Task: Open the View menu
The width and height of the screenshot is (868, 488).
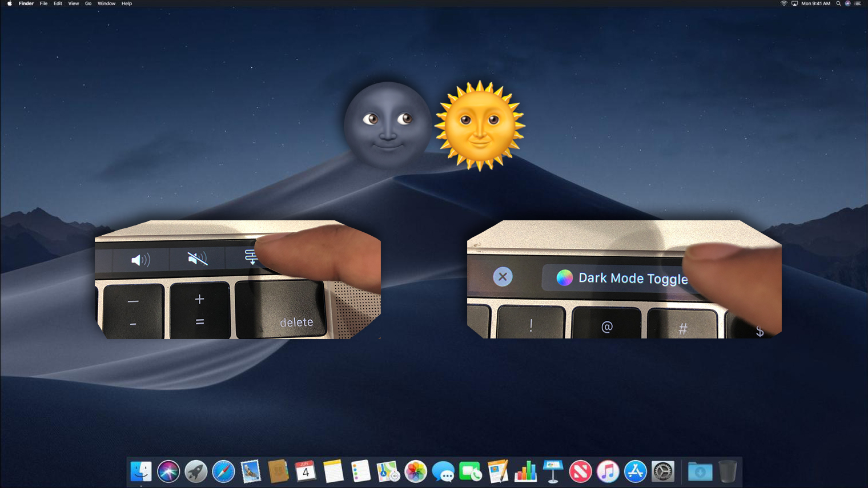Action: pyautogui.click(x=74, y=3)
